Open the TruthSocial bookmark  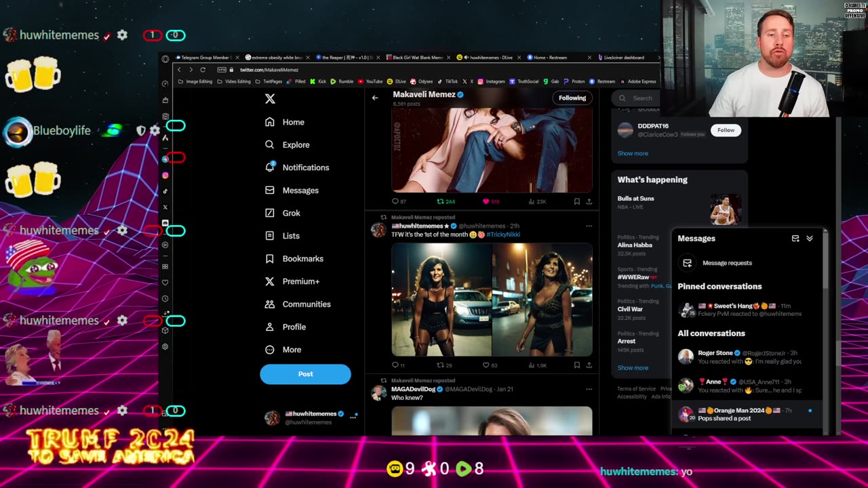pos(524,81)
